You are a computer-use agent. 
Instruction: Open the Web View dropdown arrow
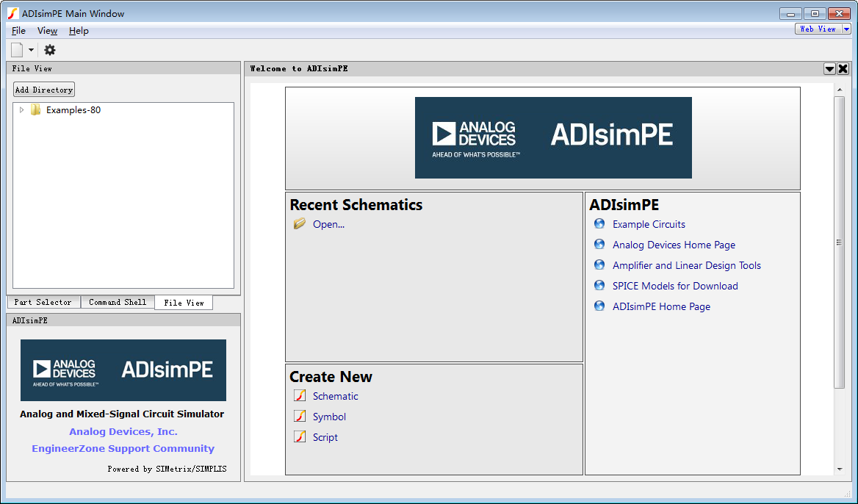coord(846,29)
